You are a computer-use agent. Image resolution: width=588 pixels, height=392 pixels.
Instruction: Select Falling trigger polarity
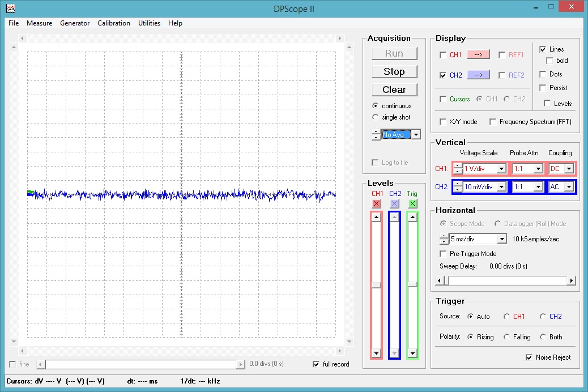tap(506, 337)
